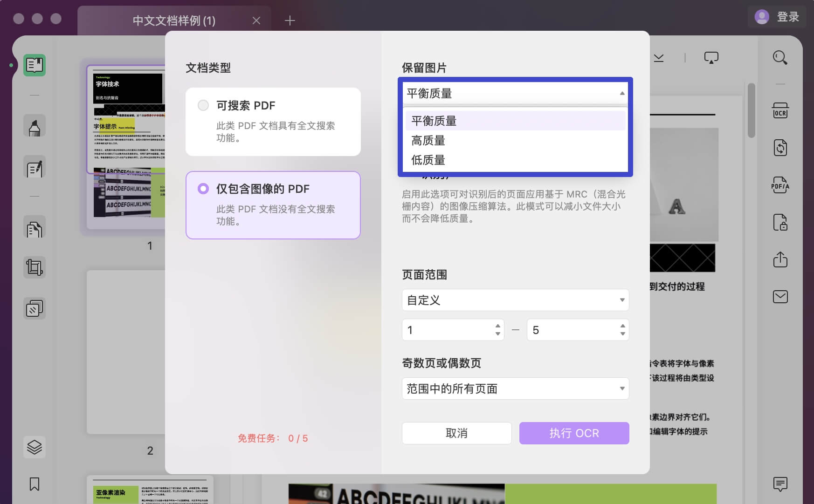Viewport: 814px width, 504px height.
Task: Open the 范围中的所有页面 dropdown
Action: pos(515,388)
